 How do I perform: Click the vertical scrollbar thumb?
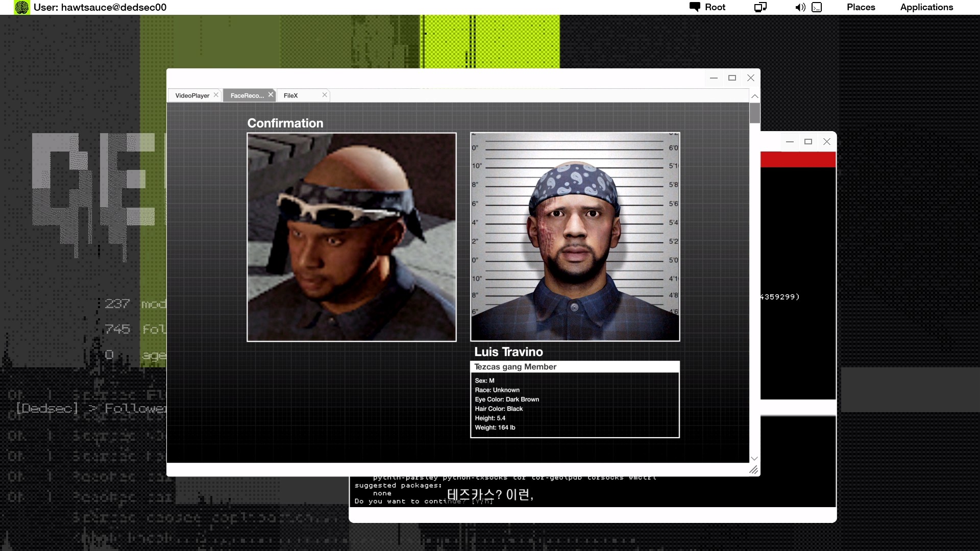pyautogui.click(x=754, y=113)
